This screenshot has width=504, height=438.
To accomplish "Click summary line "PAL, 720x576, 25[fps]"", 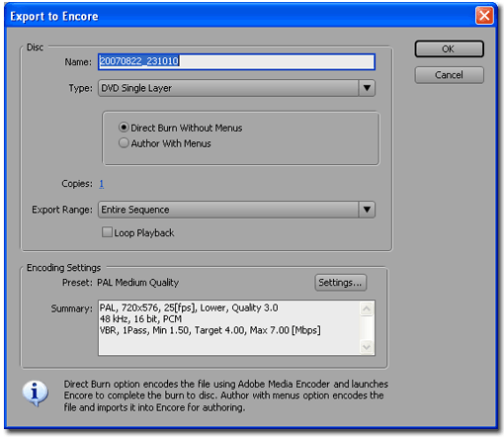I will tap(189, 307).
